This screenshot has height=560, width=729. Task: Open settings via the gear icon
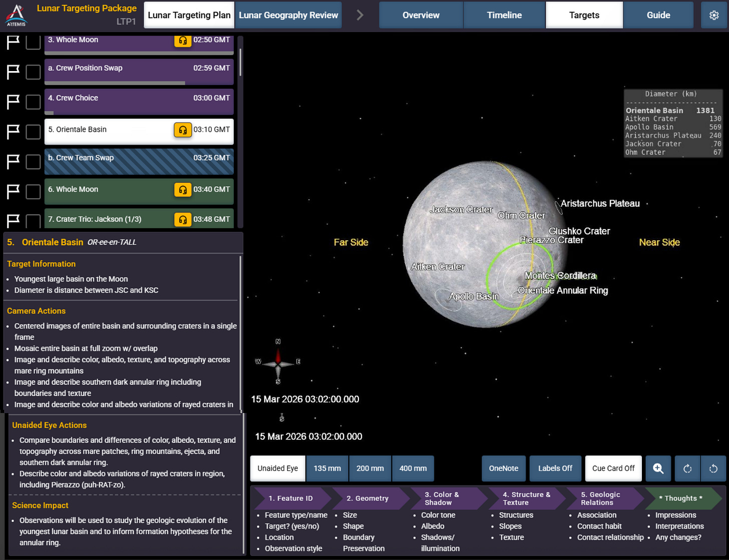[x=714, y=15]
